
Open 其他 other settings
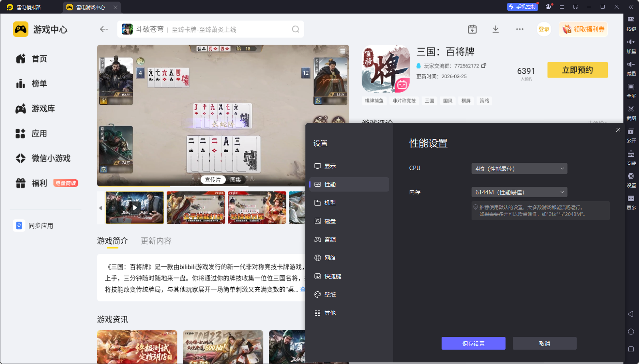[349, 313]
